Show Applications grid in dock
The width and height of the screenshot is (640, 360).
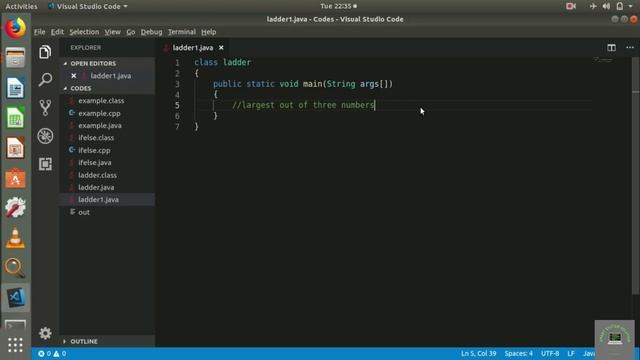tap(15, 345)
